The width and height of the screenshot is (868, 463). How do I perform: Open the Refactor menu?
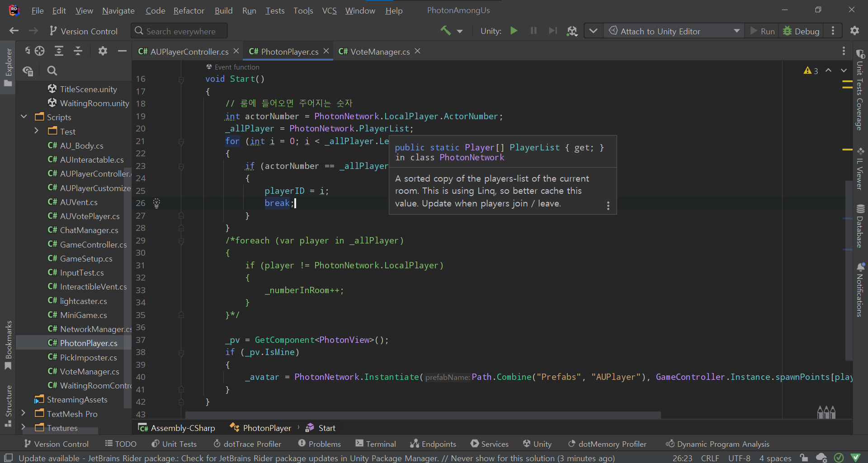[189, 10]
